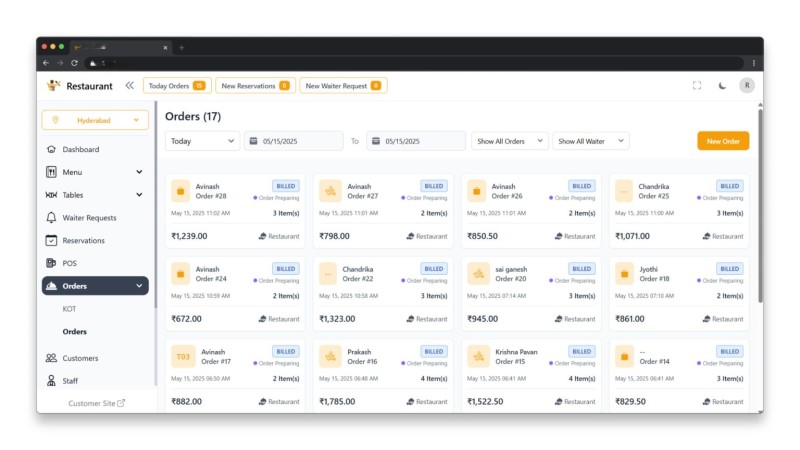Screen dimensions: 800x450
Task: Click the Staff person icon
Action: tap(51, 381)
